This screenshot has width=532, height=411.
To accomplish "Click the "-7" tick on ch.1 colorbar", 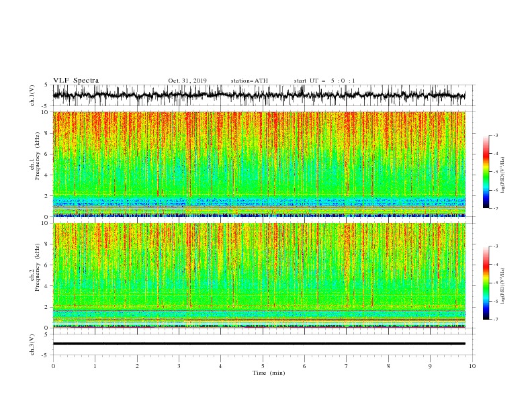I will (496, 208).
